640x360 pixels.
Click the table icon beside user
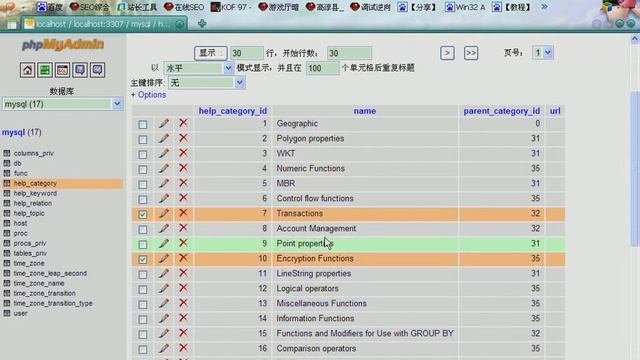pos(7,313)
